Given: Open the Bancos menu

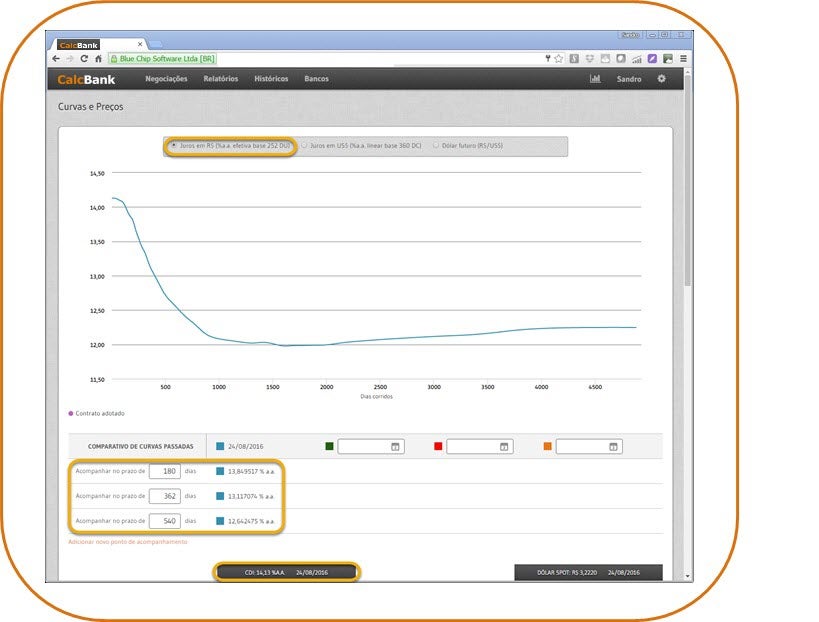Looking at the screenshot, I should coord(316,79).
